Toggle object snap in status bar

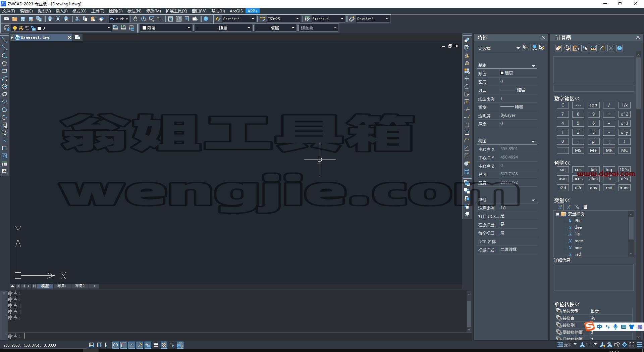pyautogui.click(x=124, y=345)
